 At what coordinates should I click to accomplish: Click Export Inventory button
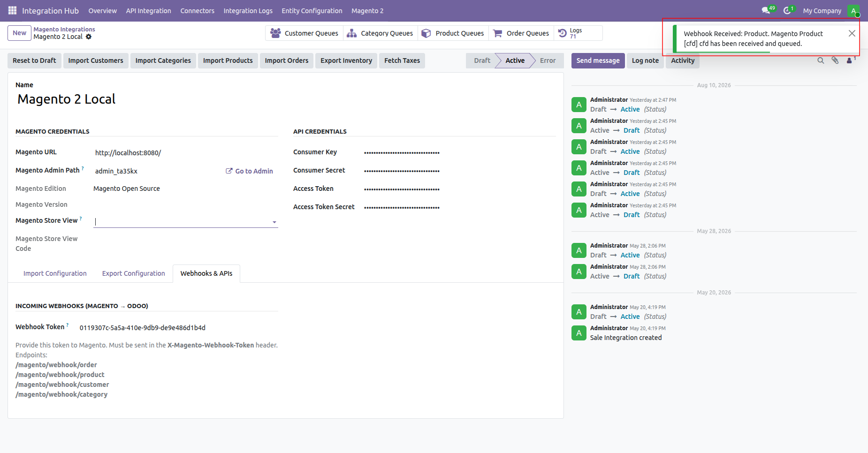[x=346, y=60]
